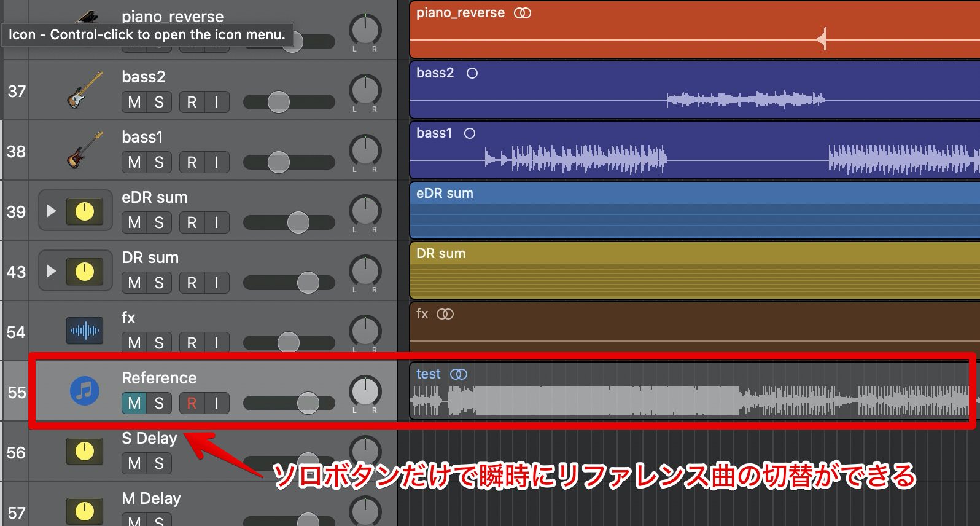Screen dimensions: 980x526
Task: Click the Reference track pan knob
Action: 365,391
